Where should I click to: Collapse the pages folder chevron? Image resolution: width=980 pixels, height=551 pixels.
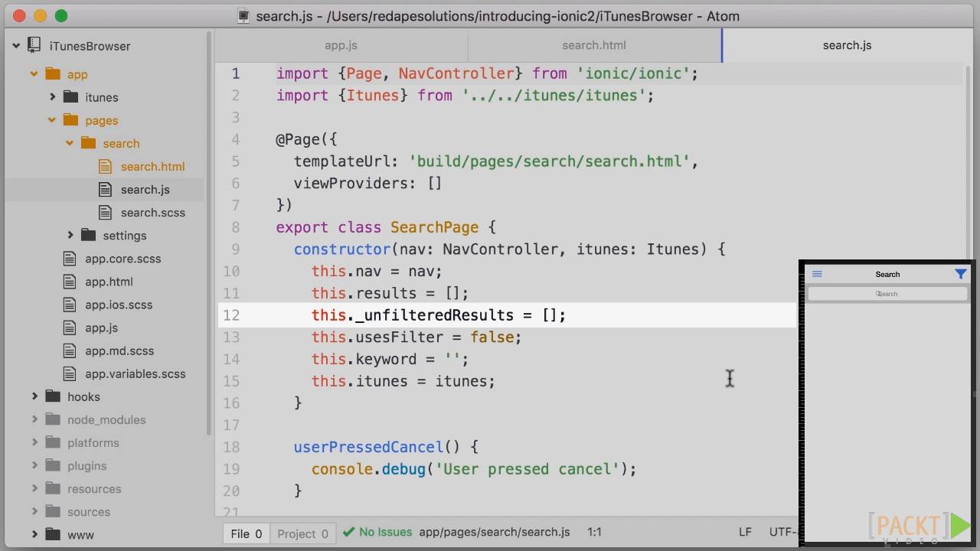52,120
